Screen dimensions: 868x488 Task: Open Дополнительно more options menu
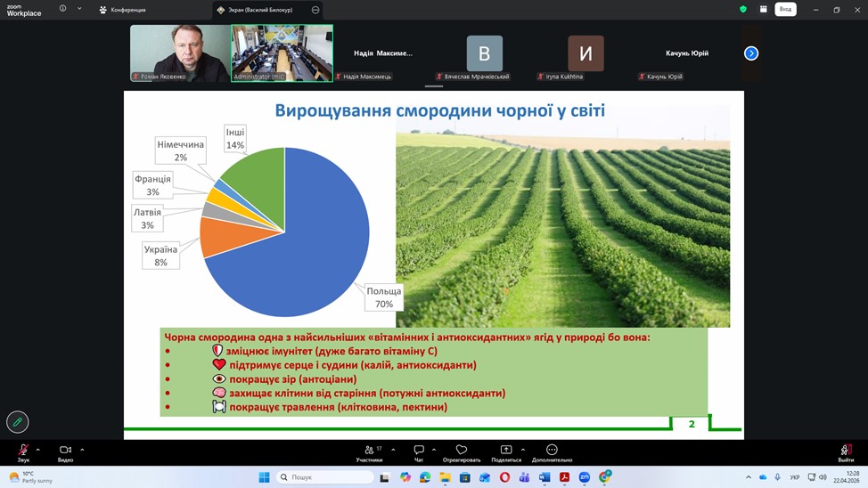552,451
